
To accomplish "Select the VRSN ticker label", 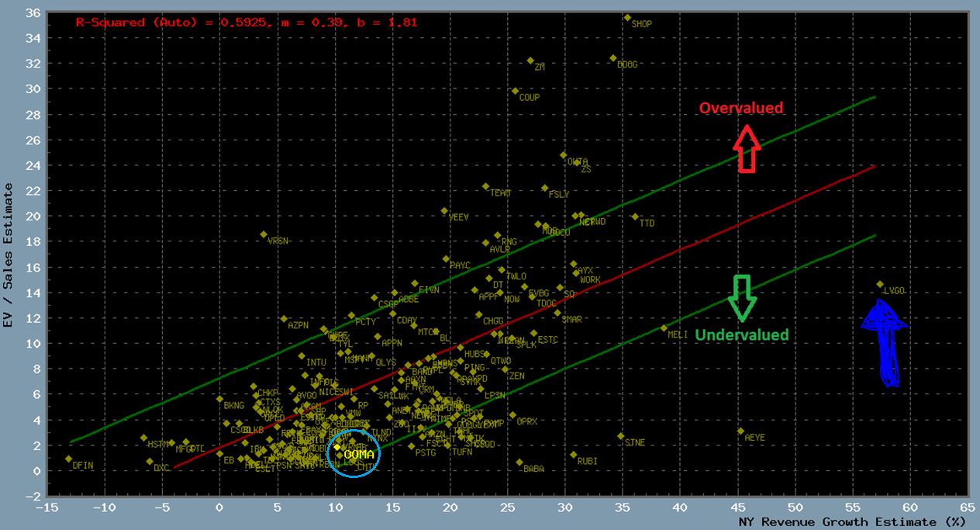I will (x=278, y=241).
